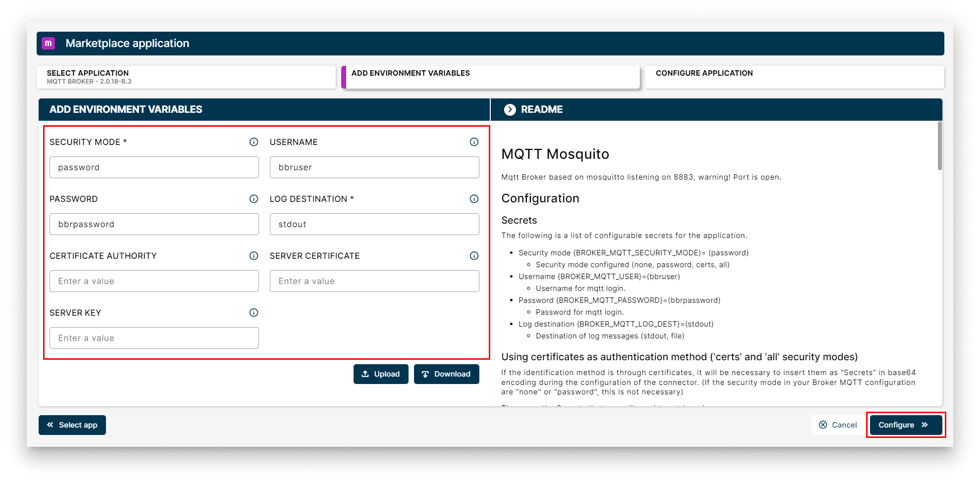View Server Certificate info icon
Viewport: 980px width, 479px height.
pyautogui.click(x=474, y=256)
